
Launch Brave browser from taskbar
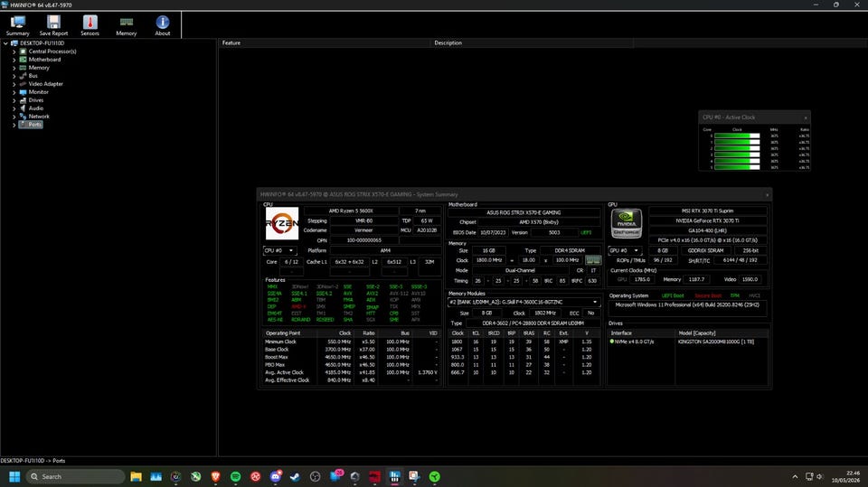tap(215, 476)
